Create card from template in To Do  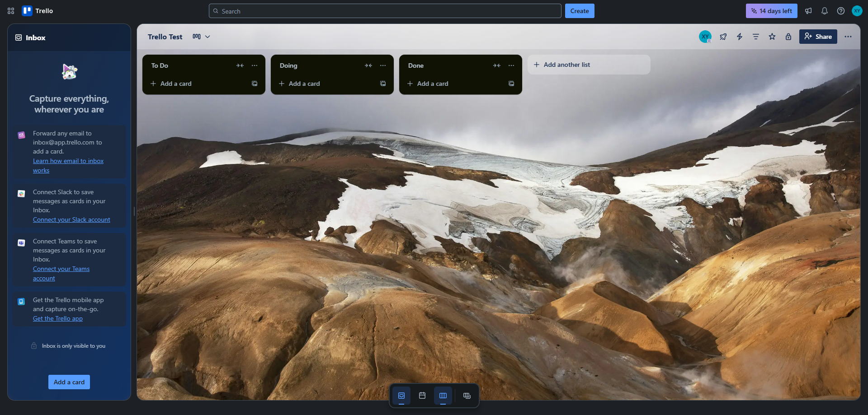[x=255, y=84]
